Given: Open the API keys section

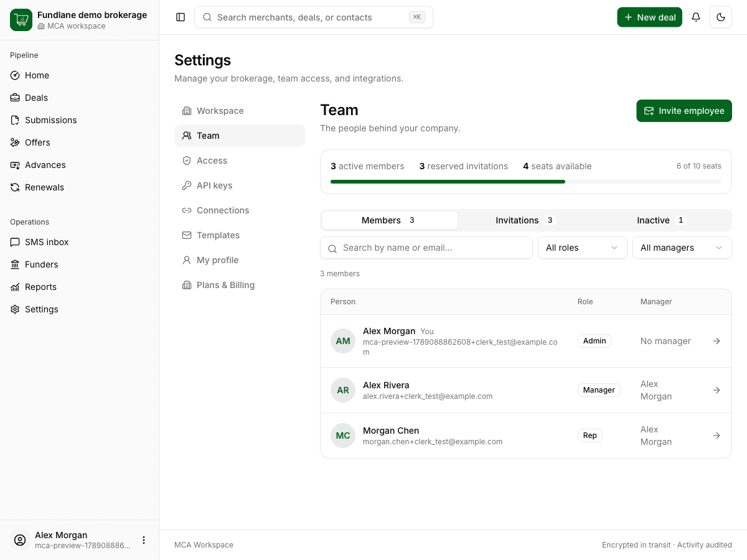Looking at the screenshot, I should point(240,185).
